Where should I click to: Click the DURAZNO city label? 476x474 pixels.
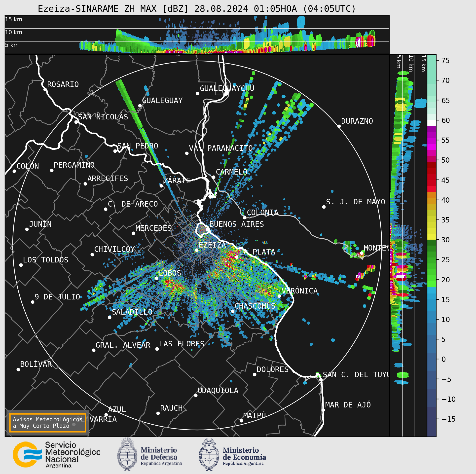coord(357,121)
